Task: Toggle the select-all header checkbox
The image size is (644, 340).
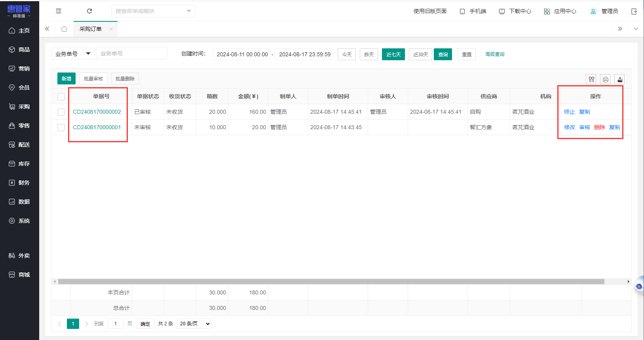Action: coord(61,97)
